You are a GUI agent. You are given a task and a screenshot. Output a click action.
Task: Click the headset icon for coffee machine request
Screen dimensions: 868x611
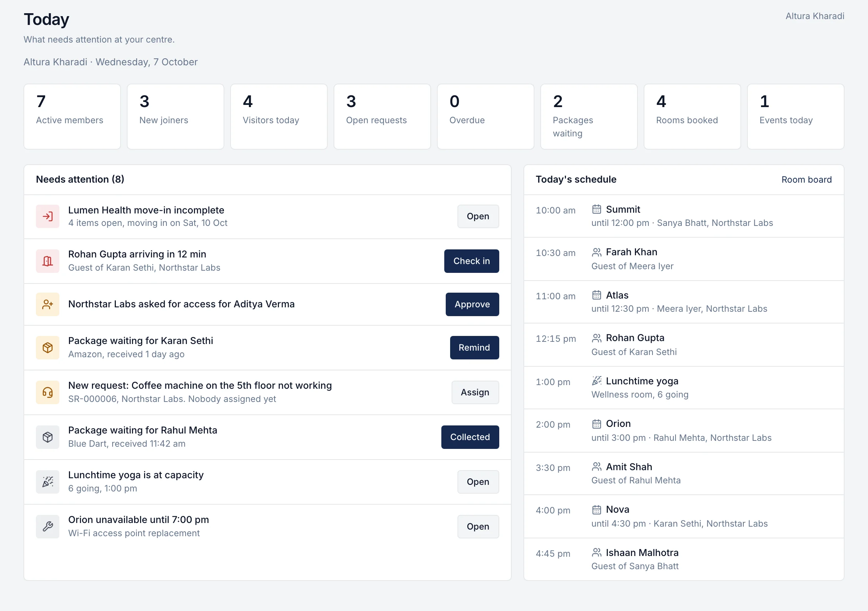(x=48, y=392)
